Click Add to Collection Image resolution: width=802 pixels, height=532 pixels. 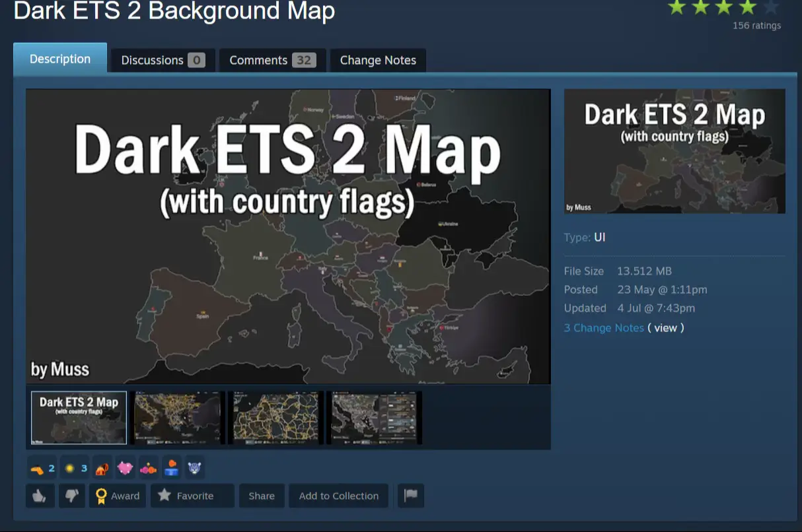(x=339, y=496)
